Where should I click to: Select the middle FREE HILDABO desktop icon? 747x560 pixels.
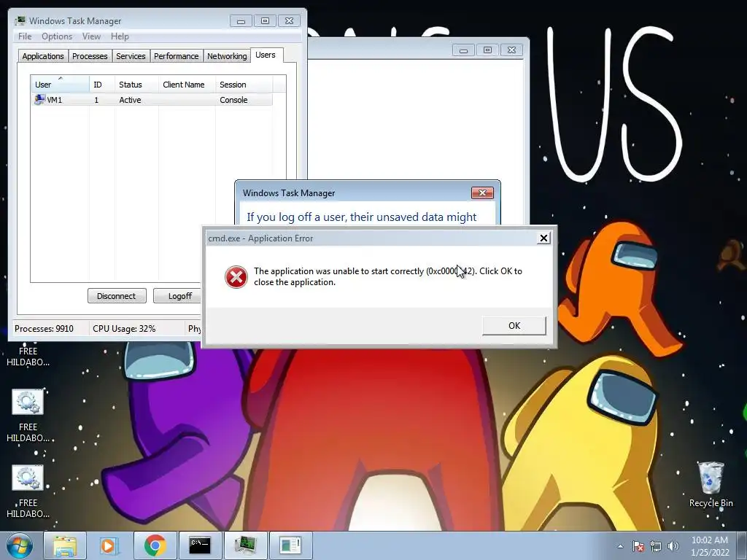(28, 416)
